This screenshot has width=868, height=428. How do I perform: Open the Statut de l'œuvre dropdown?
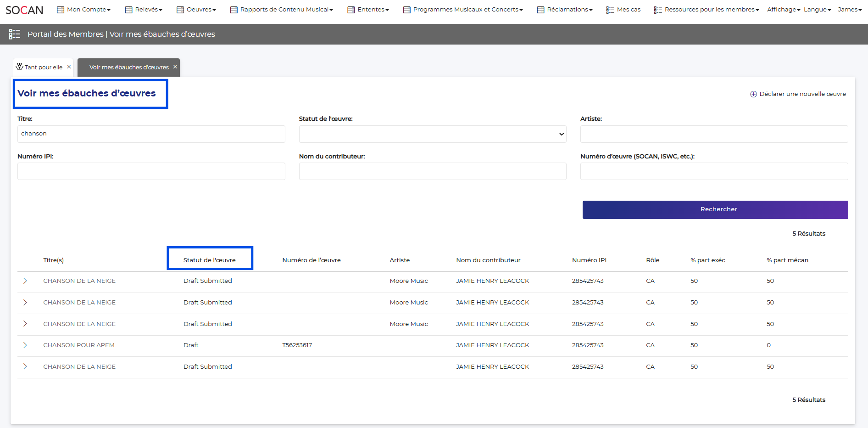[x=432, y=134]
